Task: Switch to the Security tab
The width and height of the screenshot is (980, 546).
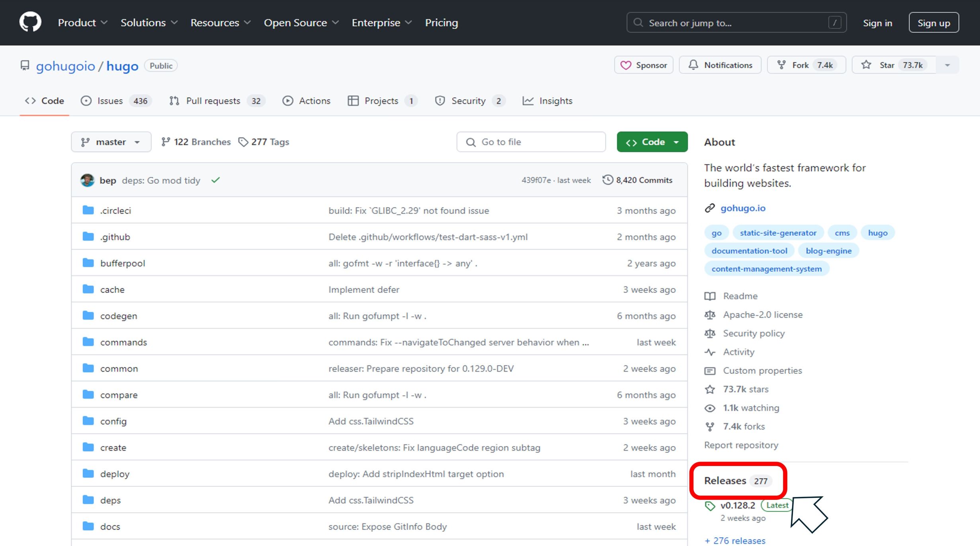Action: pos(470,101)
